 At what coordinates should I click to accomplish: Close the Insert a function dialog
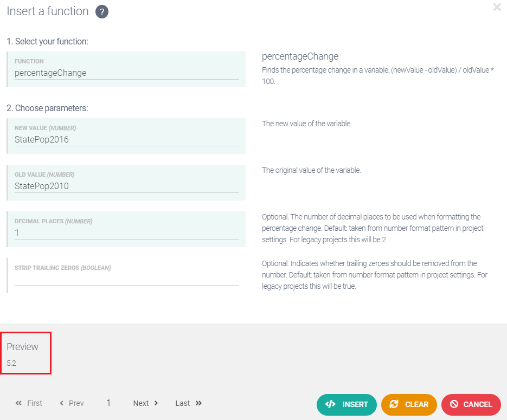click(497, 8)
